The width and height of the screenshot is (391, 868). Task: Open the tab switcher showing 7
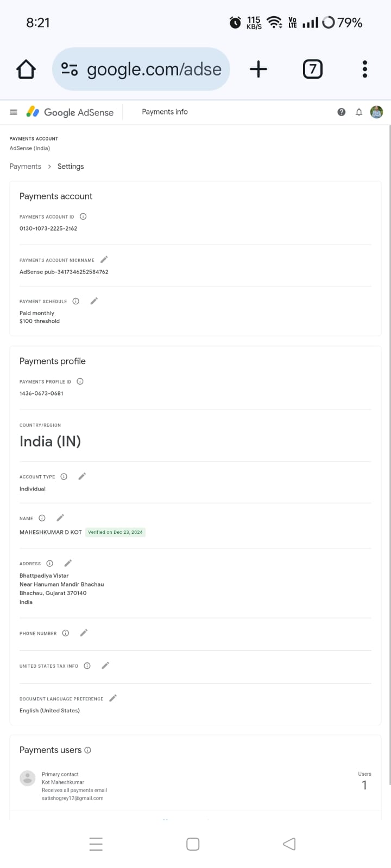pos(312,69)
